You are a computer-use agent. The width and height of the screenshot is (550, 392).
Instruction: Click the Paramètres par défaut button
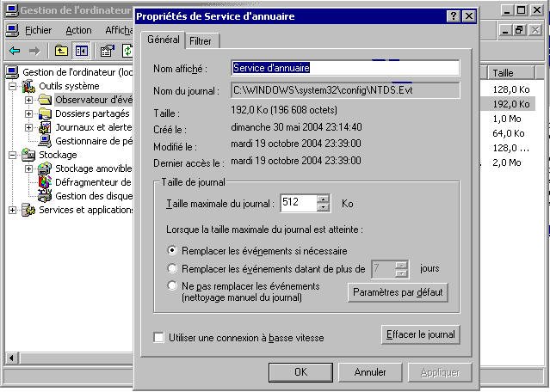[x=398, y=292]
